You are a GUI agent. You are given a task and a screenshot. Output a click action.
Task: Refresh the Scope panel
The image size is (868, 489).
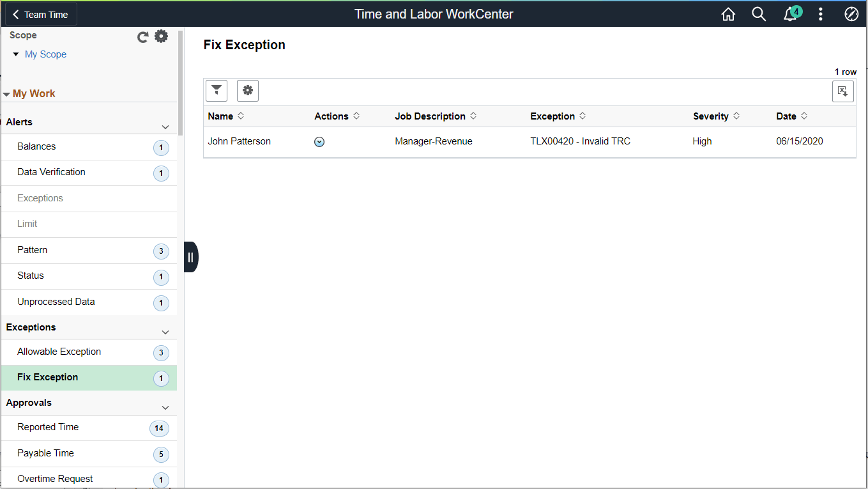click(x=142, y=36)
